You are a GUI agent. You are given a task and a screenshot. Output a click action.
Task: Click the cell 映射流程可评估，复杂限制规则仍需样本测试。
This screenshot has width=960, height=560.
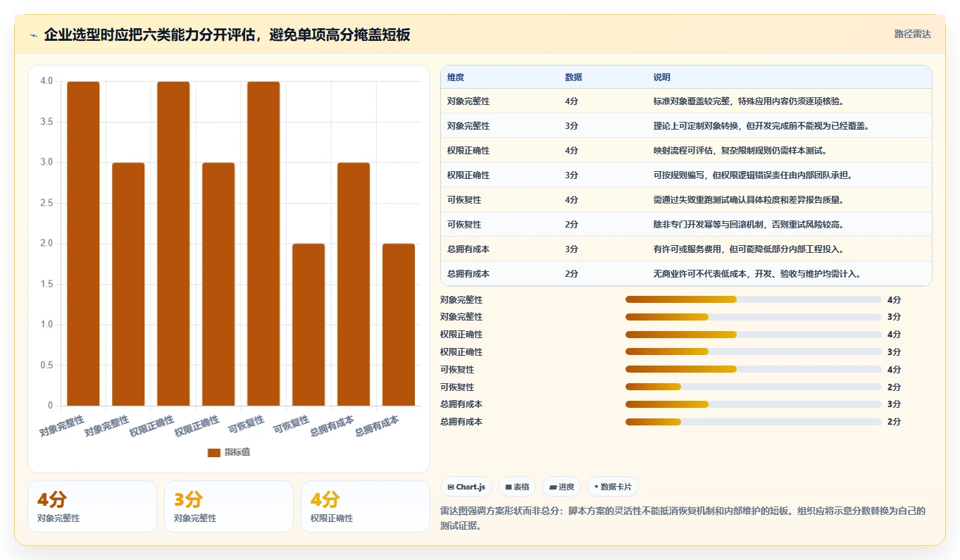click(x=740, y=151)
